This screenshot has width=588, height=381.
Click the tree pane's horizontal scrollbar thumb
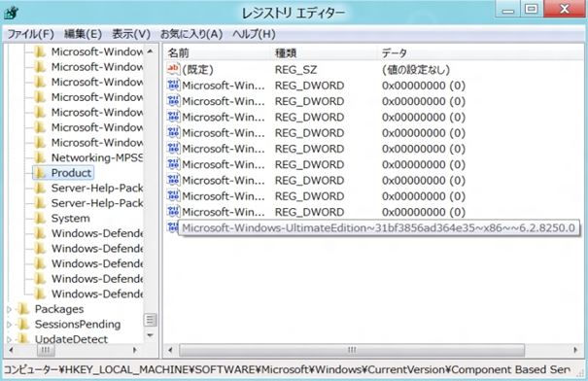(46, 350)
